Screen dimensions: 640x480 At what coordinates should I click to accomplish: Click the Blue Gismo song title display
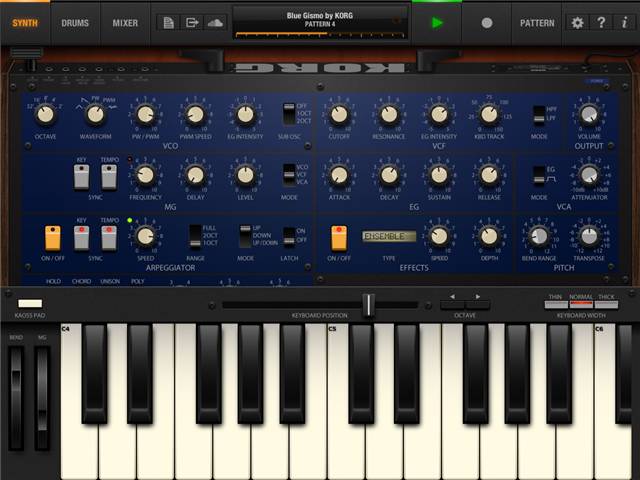click(x=320, y=24)
